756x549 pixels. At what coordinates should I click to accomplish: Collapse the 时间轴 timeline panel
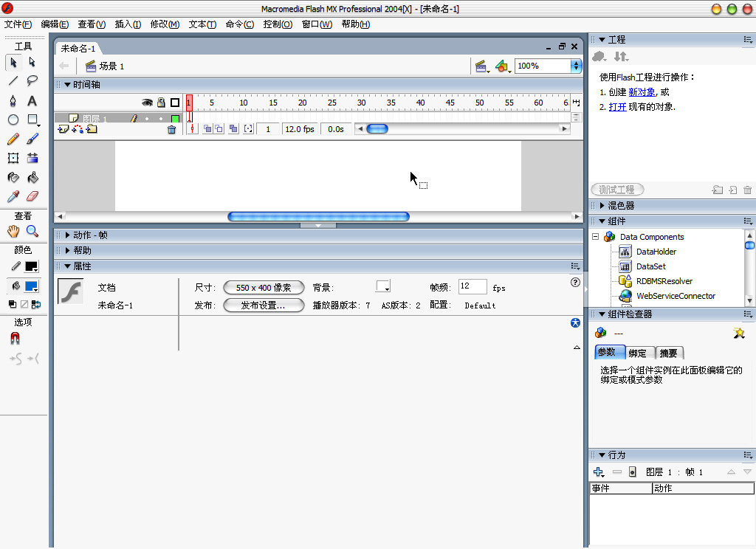pyautogui.click(x=67, y=85)
